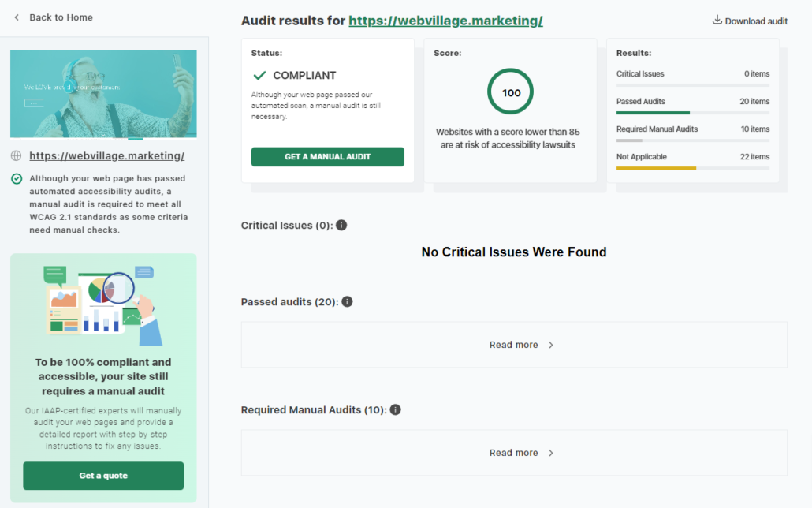
Task: Click the green checkmark next to COMPLIANT
Action: tap(259, 76)
